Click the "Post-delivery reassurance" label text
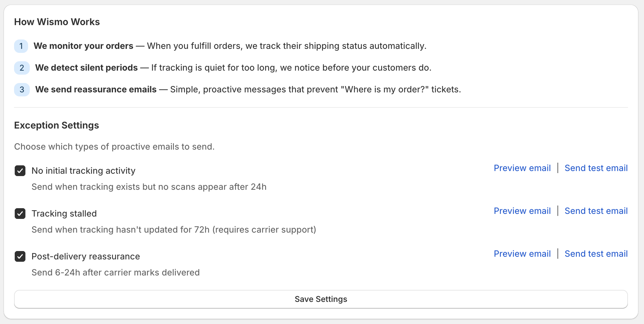Image resolution: width=644 pixels, height=324 pixels. click(86, 256)
